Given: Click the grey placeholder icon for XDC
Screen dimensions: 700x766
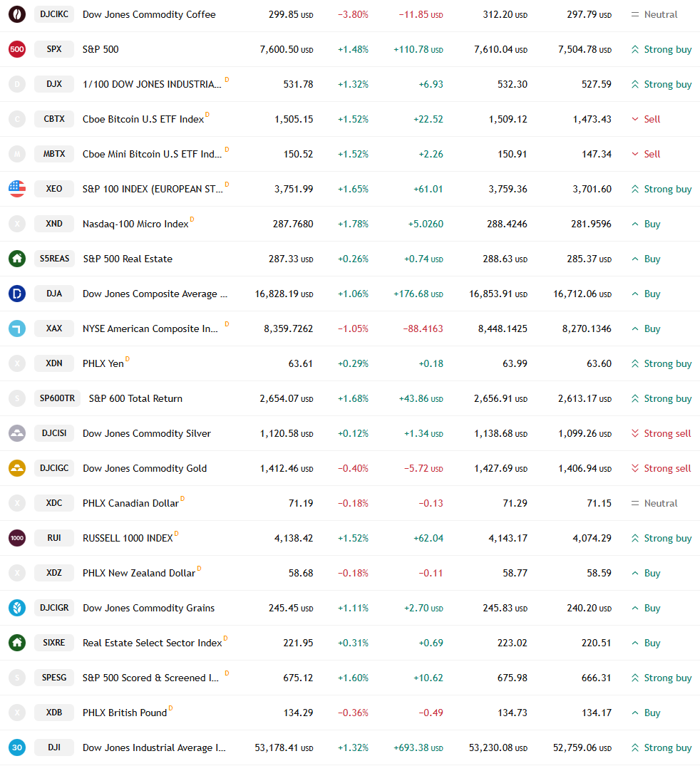Looking at the screenshot, I should [x=17, y=503].
